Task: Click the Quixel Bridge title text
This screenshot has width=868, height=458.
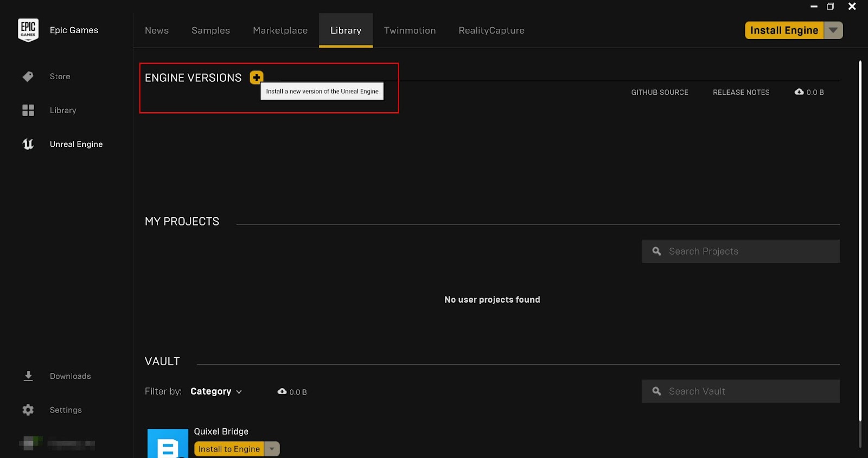Action: click(221, 431)
